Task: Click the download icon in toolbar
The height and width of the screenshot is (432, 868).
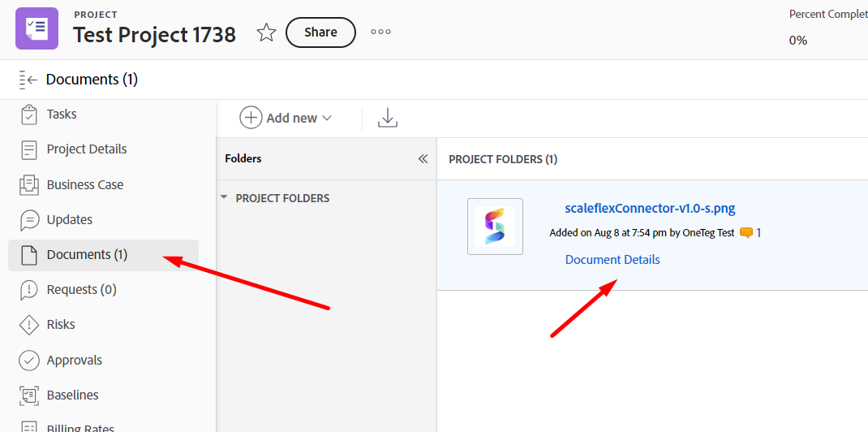Action: click(388, 118)
